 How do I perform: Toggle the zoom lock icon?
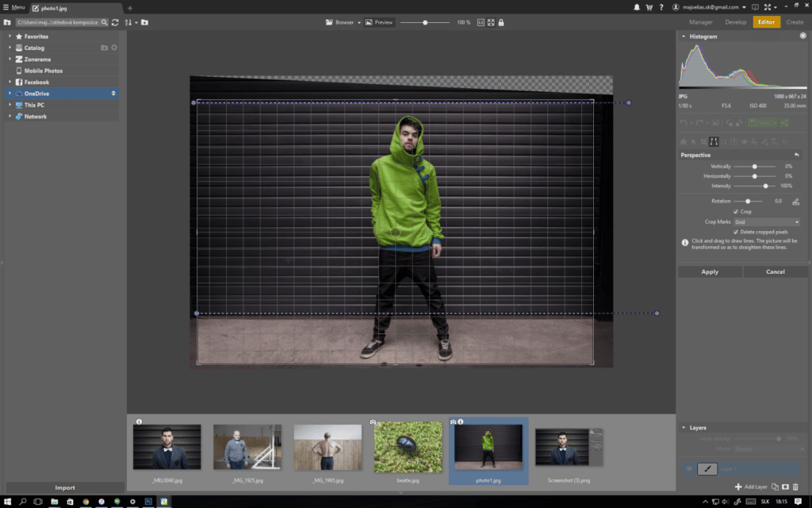(x=501, y=22)
